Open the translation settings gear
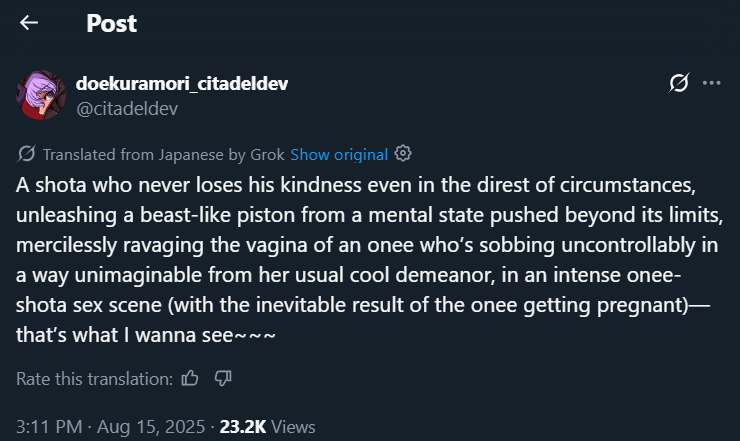Image resolution: width=740 pixels, height=441 pixels. [403, 154]
